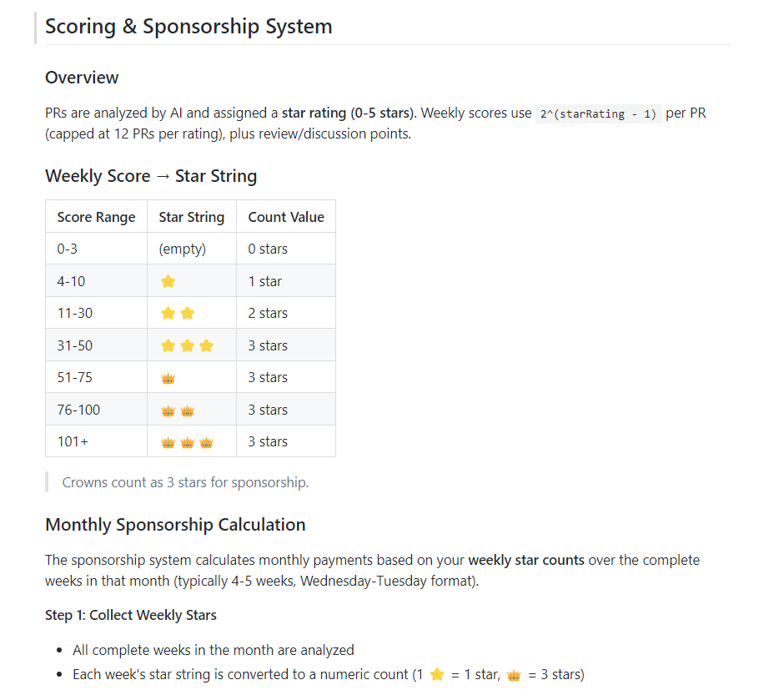Select the Star String column header

[x=192, y=217]
